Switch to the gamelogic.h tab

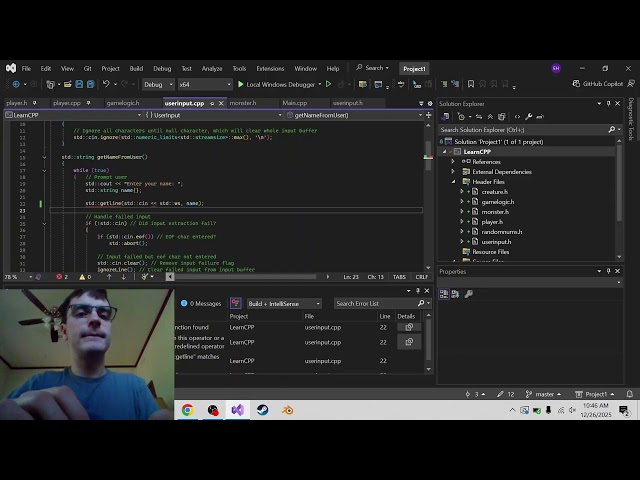coord(123,103)
